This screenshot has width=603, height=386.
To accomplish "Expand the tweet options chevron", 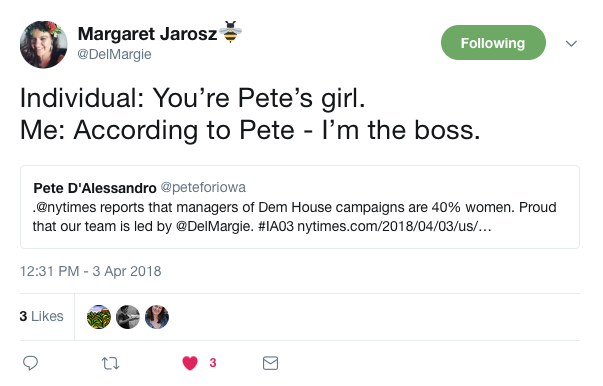I will pos(571,43).
